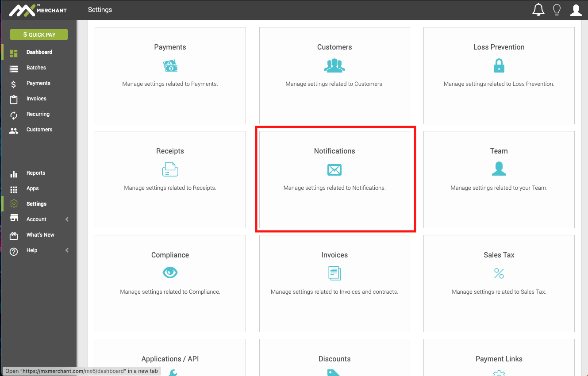
Task: Expand the Account sidebar section
Action: (37, 219)
